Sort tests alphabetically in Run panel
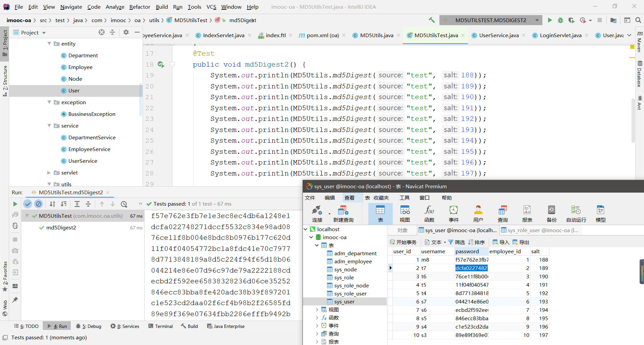644x345 pixels. pyautogui.click(x=52, y=204)
